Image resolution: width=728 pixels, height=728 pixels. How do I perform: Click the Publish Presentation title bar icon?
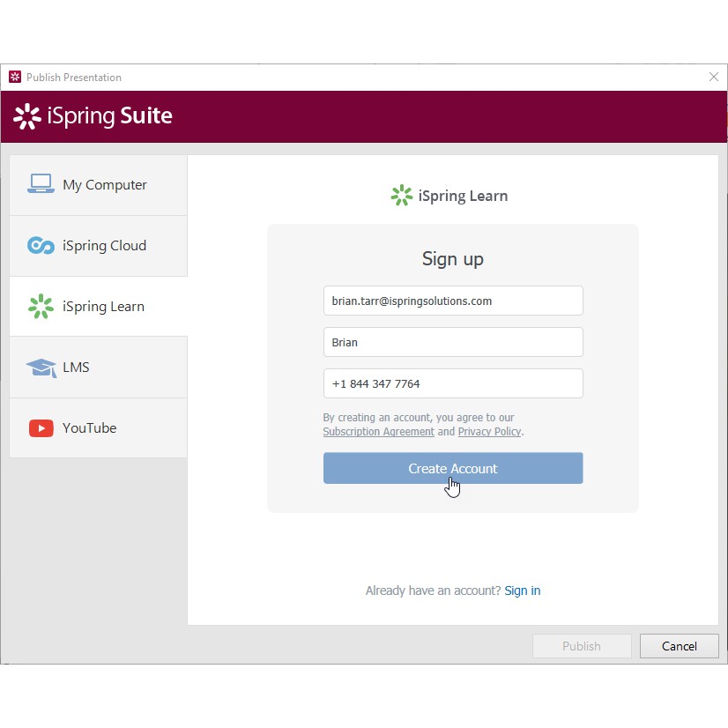(x=15, y=77)
